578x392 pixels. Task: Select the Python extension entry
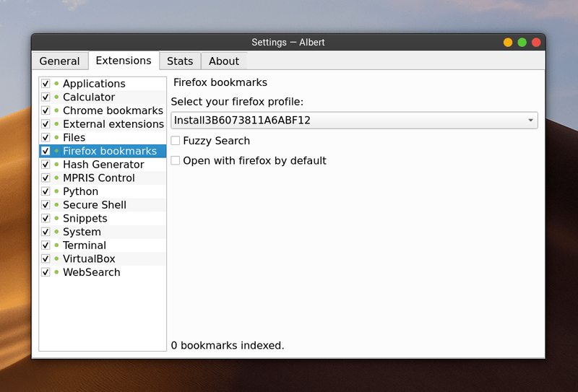coord(80,191)
